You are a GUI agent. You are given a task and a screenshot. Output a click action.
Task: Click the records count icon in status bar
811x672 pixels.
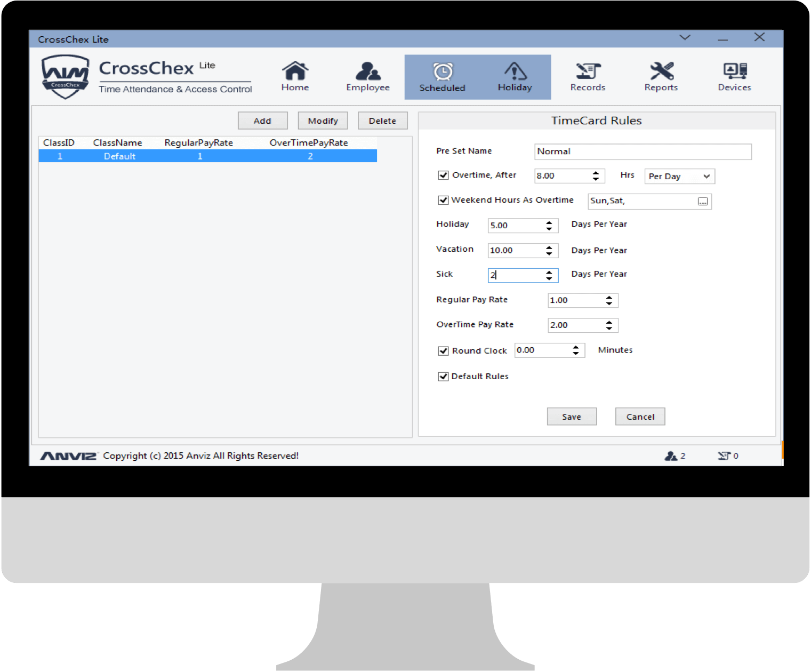coord(725,455)
